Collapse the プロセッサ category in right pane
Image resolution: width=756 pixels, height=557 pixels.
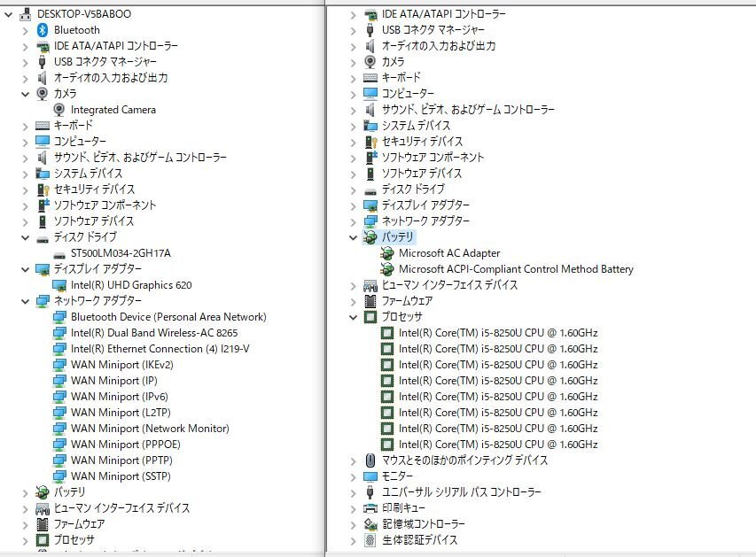(x=354, y=317)
